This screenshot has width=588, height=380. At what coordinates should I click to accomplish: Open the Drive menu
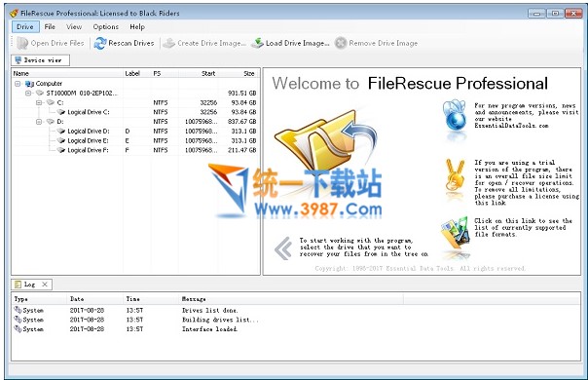click(x=25, y=26)
